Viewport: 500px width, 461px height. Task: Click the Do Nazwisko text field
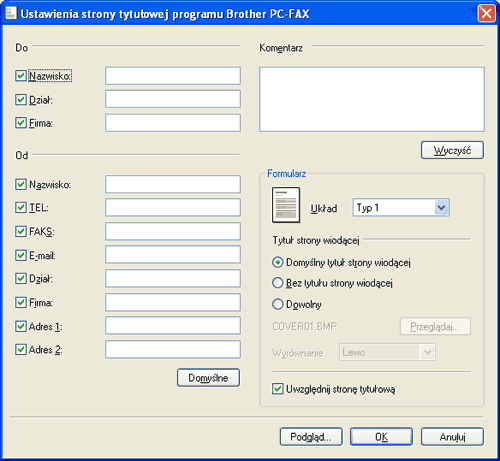[173, 76]
